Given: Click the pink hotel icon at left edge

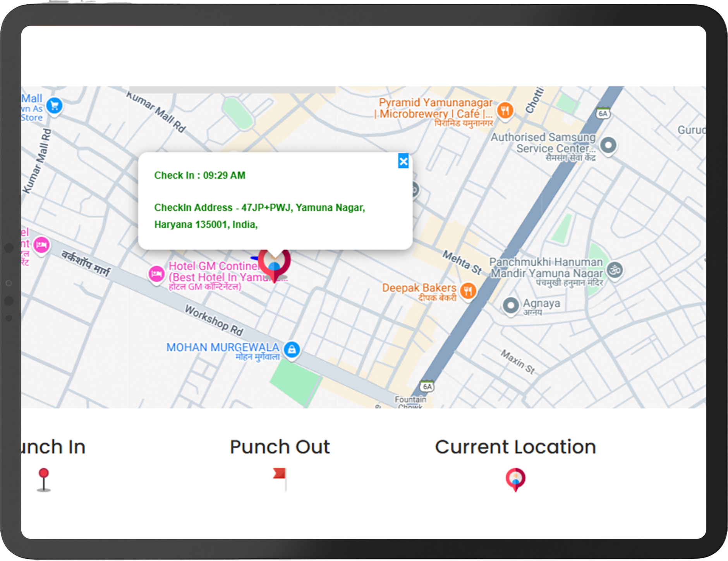Looking at the screenshot, I should [41, 246].
